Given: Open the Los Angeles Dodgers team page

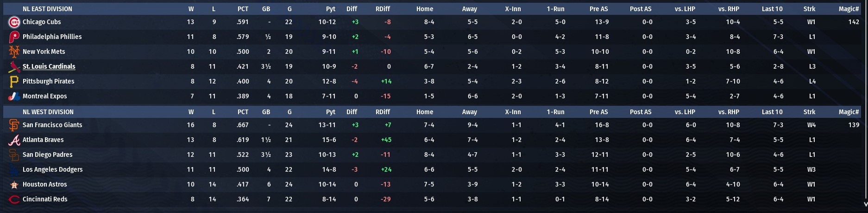Looking at the screenshot, I should pyautogui.click(x=52, y=169).
